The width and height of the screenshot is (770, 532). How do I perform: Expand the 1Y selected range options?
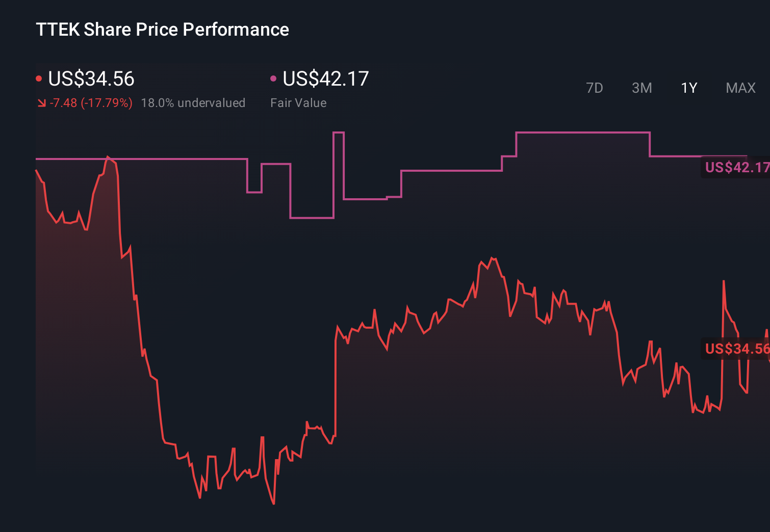688,88
